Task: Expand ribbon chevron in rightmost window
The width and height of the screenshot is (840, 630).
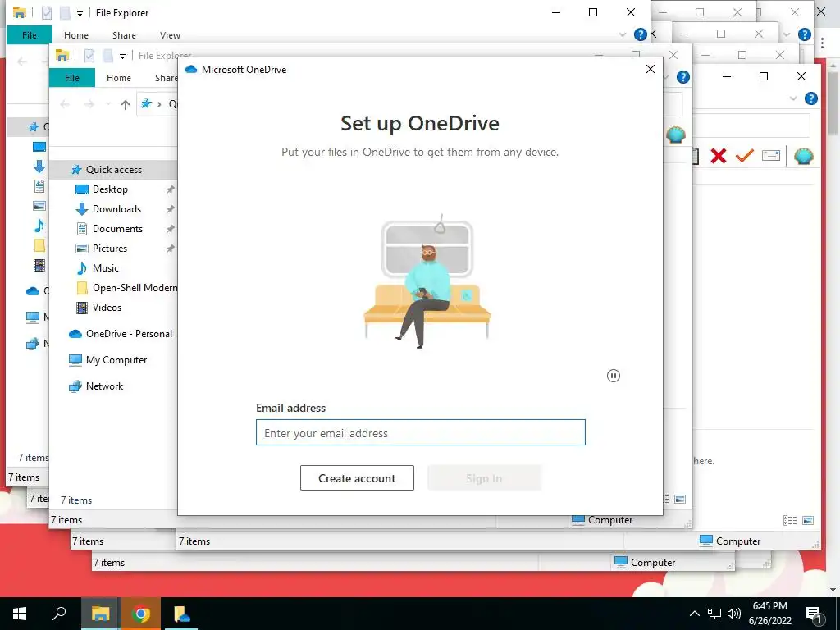Action: [x=793, y=98]
